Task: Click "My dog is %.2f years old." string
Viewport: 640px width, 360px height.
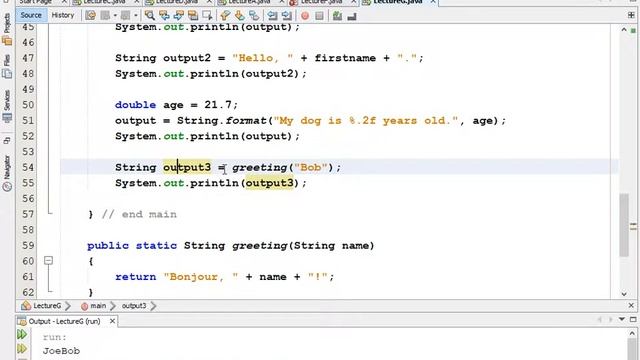Action: [366, 121]
